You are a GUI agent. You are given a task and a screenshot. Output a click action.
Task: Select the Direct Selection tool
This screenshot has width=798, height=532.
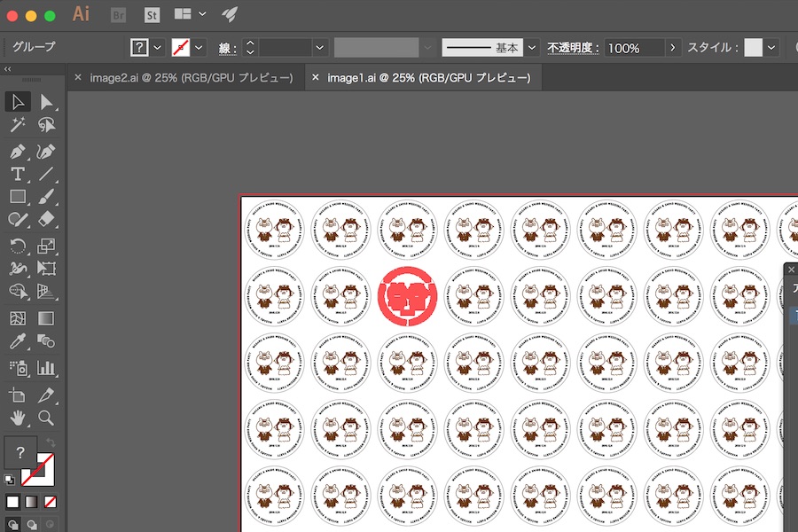click(x=46, y=102)
